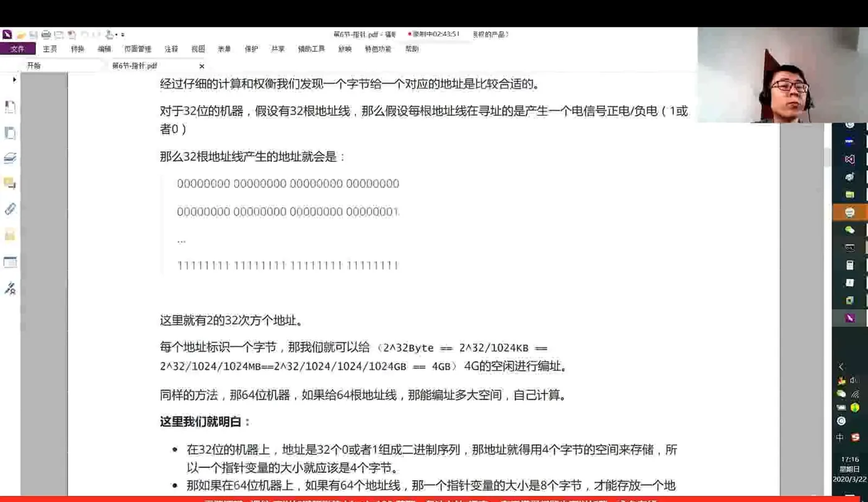This screenshot has width=868, height=502.
Task: Switch to the 辅助工具 ribbon tab
Action: pos(311,49)
